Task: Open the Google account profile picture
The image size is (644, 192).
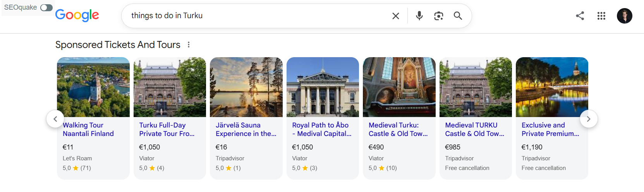Action: pos(624,16)
